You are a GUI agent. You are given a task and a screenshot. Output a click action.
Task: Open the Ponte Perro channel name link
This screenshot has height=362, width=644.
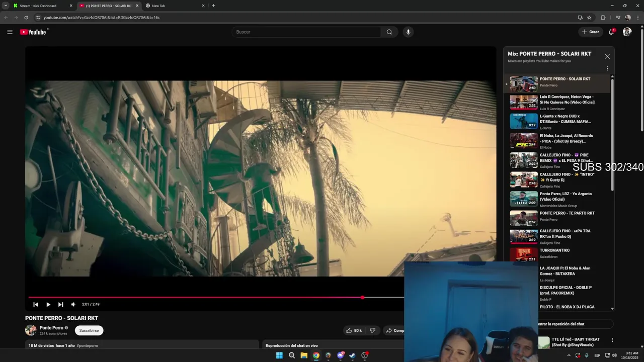pyautogui.click(x=51, y=328)
